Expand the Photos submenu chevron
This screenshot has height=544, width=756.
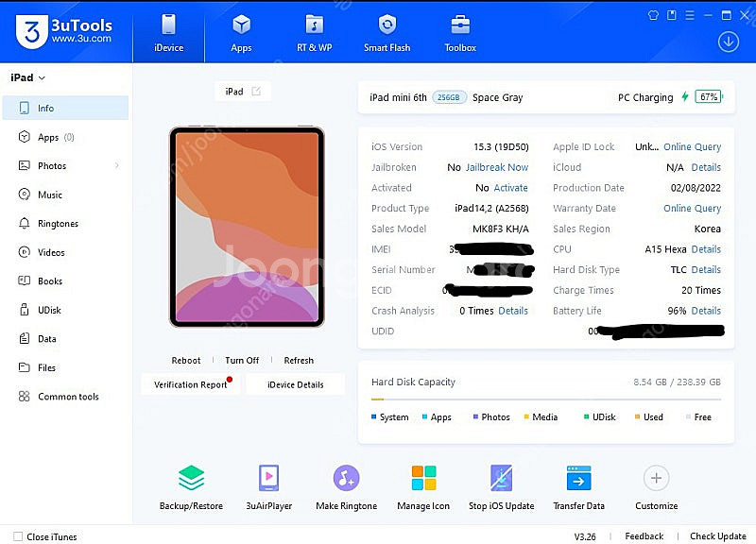tap(117, 166)
